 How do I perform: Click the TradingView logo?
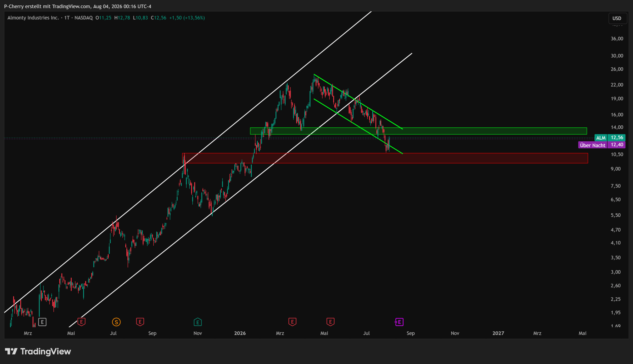[38, 351]
